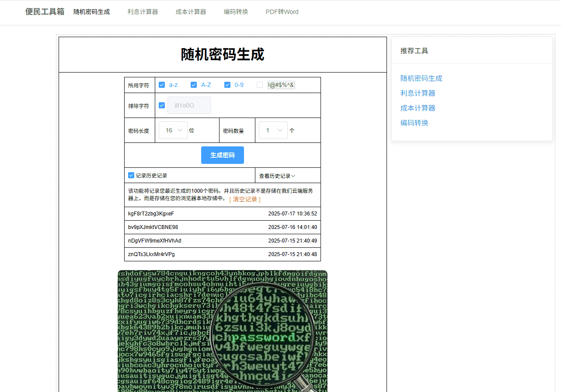Open the password length 16 dropdown
Image resolution: width=561 pixels, height=392 pixels.
click(173, 130)
